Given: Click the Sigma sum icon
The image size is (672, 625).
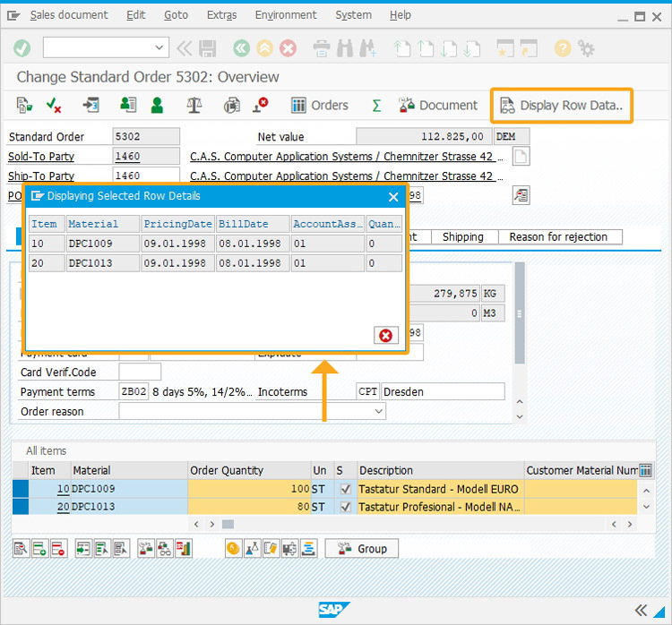Looking at the screenshot, I should click(x=376, y=106).
